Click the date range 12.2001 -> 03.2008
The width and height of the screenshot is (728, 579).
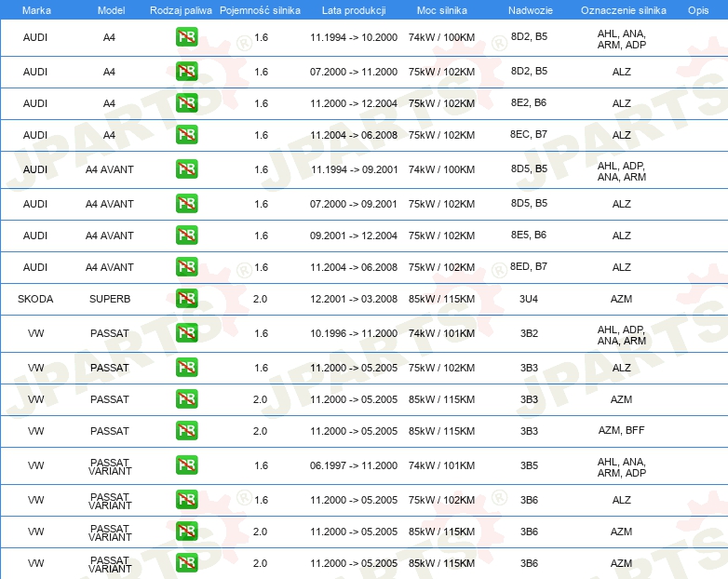tap(354, 299)
